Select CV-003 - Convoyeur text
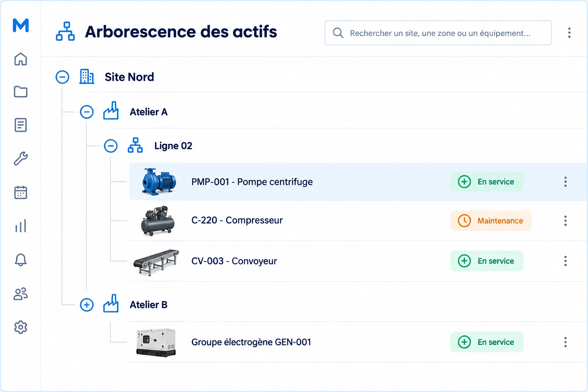This screenshot has height=392, width=588. tap(234, 261)
